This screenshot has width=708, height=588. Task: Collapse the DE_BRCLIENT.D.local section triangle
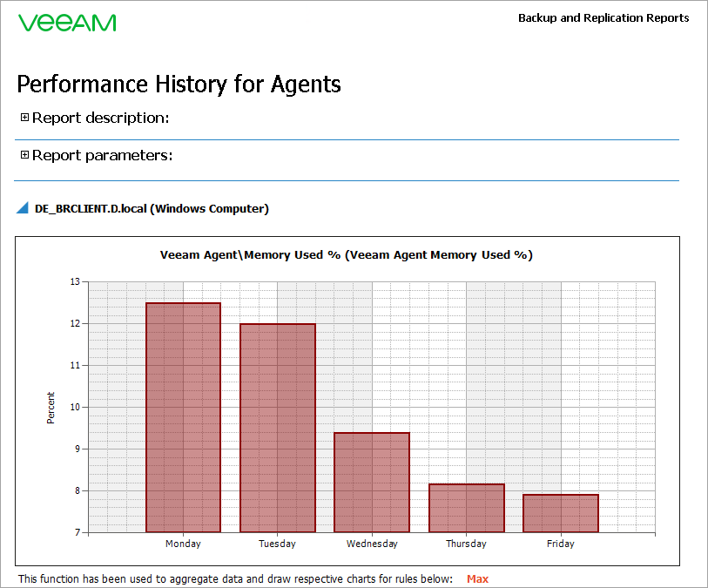[23, 207]
